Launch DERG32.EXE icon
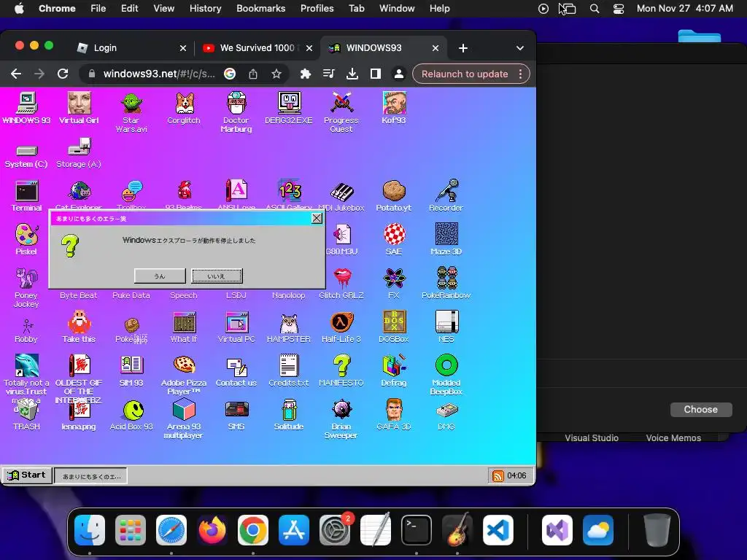This screenshot has width=747, height=560. tap(289, 108)
